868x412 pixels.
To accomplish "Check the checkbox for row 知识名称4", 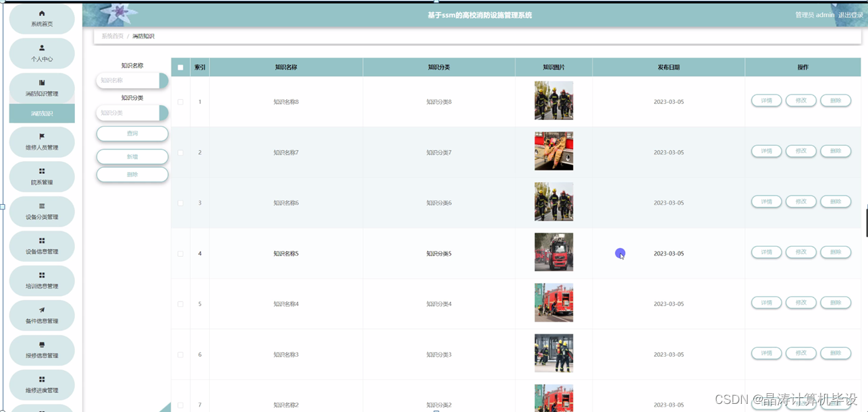I will (x=180, y=304).
